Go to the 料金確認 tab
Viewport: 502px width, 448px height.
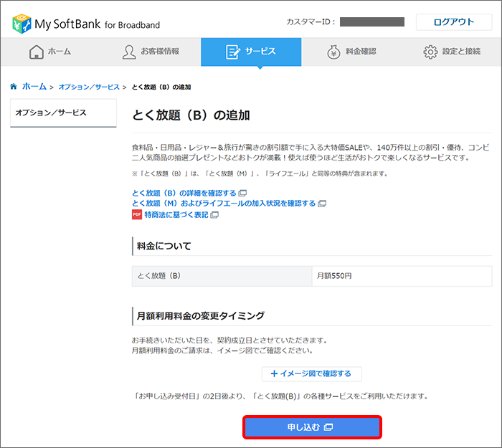pyautogui.click(x=351, y=52)
